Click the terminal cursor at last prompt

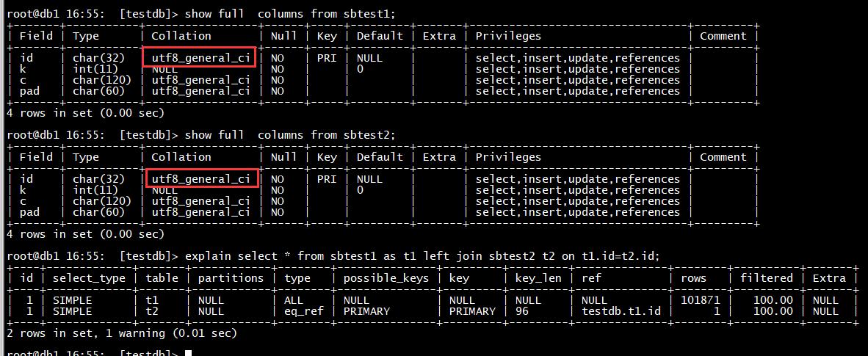pos(188,353)
